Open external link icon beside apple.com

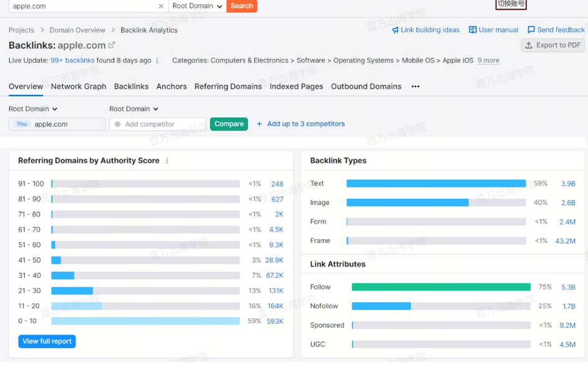(112, 45)
